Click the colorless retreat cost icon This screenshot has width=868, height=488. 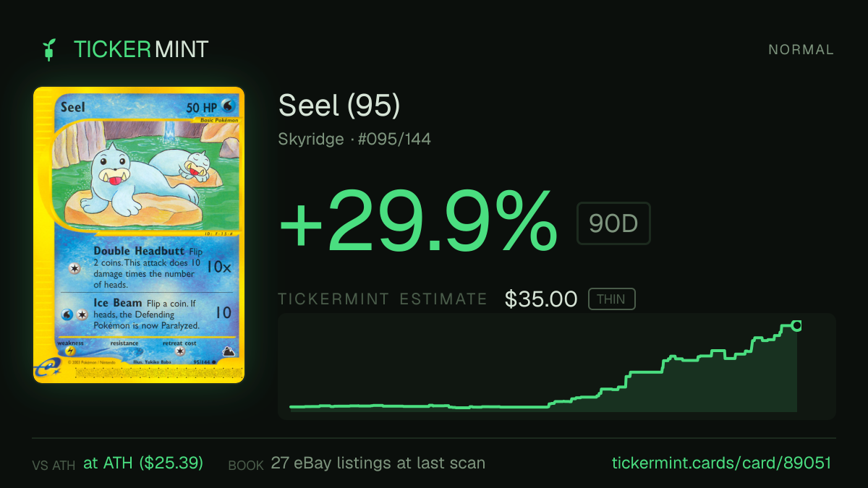tap(180, 351)
